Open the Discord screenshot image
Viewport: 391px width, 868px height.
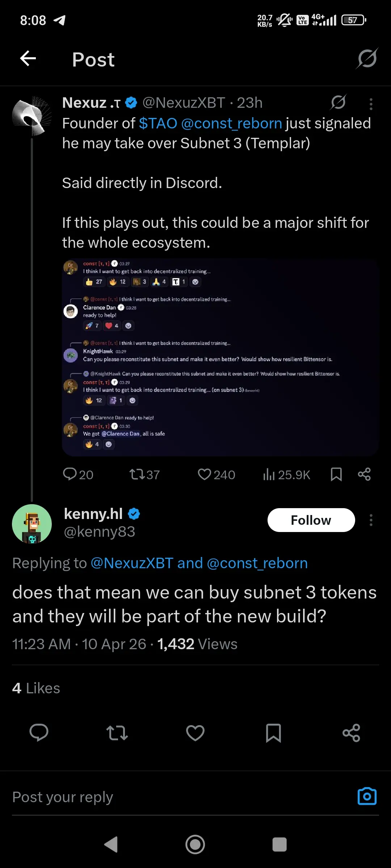pos(220,357)
